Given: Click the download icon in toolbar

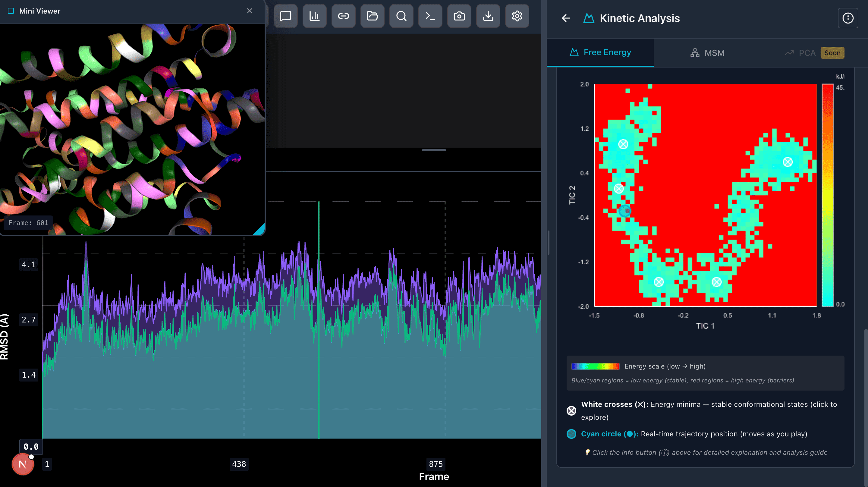Looking at the screenshot, I should (x=488, y=16).
